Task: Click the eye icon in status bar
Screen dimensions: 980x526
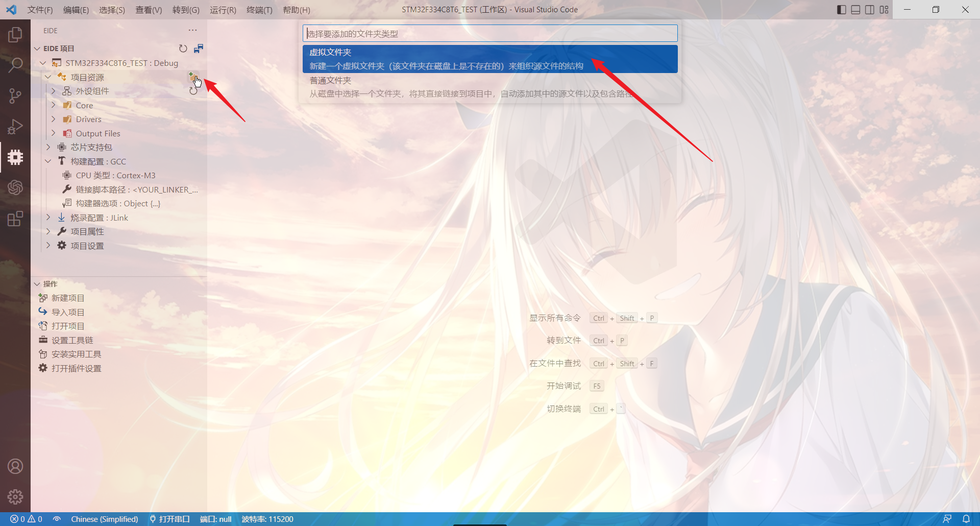Action: point(57,519)
